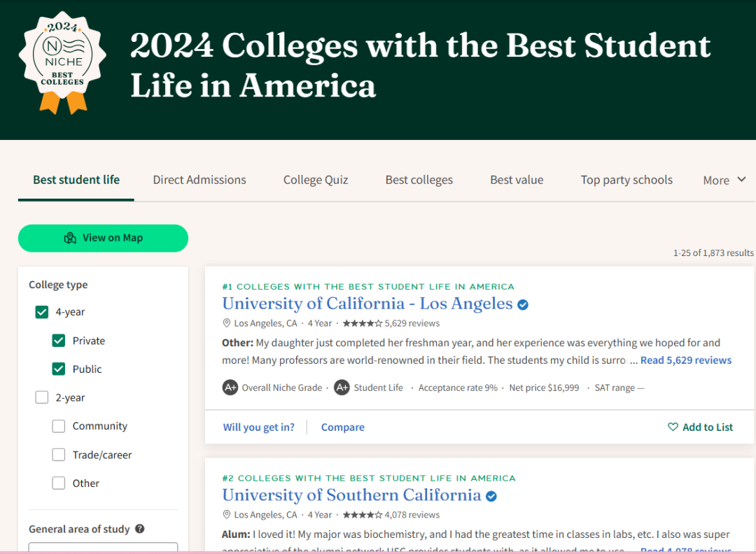Viewport: 756px width, 554px height.
Task: Click the Acceptance rate 9% text
Action: pos(458,388)
